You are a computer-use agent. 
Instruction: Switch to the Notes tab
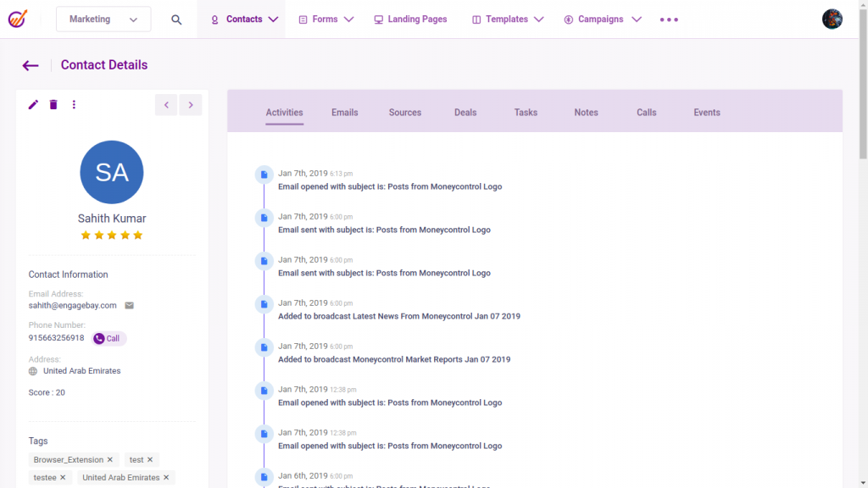click(x=586, y=113)
